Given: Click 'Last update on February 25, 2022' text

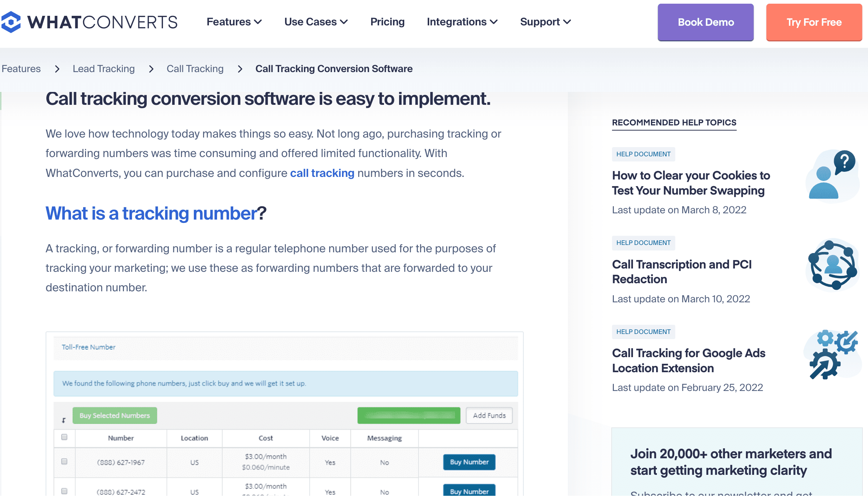Looking at the screenshot, I should (x=687, y=388).
